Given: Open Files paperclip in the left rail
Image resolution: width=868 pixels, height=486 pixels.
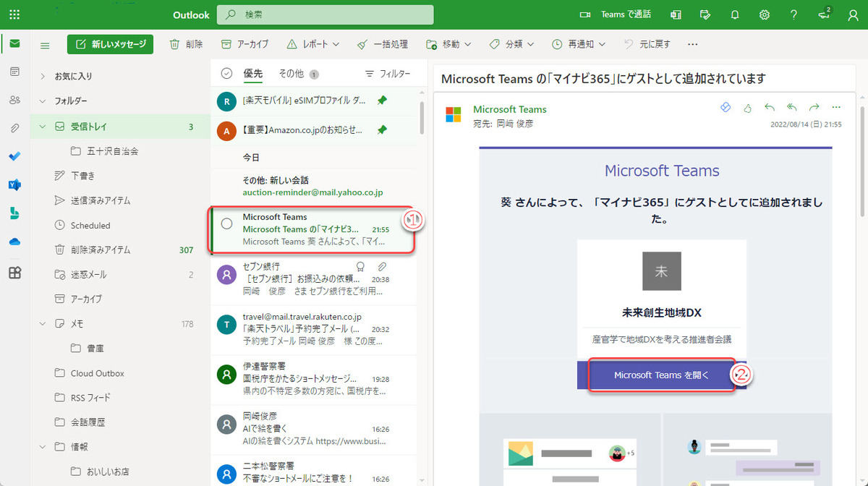Looking at the screenshot, I should click(14, 128).
